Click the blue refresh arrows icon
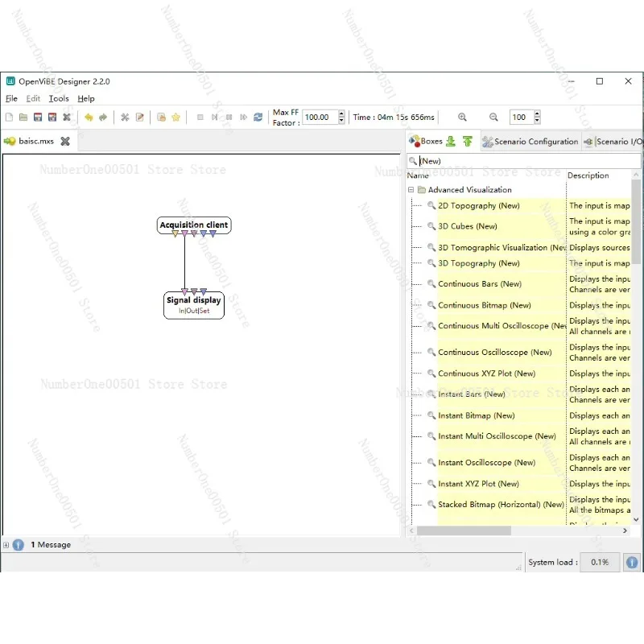The height and width of the screenshot is (644, 644). coord(258,117)
